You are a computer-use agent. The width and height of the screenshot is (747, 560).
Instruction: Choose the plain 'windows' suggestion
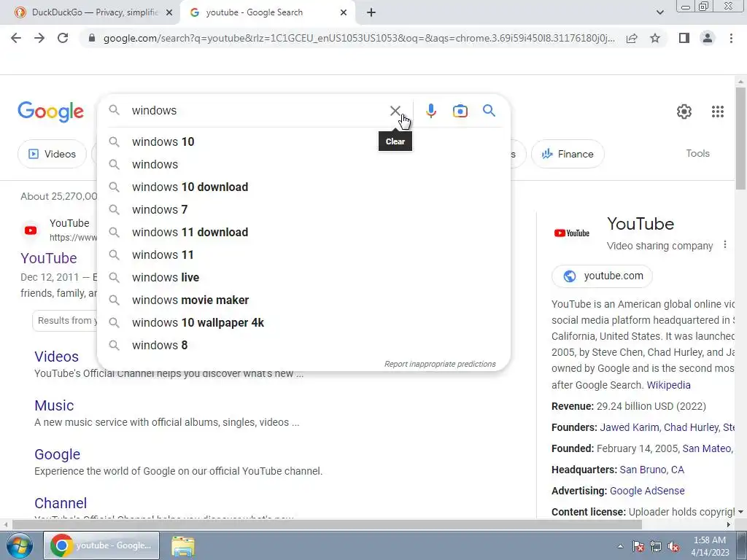tap(303, 164)
